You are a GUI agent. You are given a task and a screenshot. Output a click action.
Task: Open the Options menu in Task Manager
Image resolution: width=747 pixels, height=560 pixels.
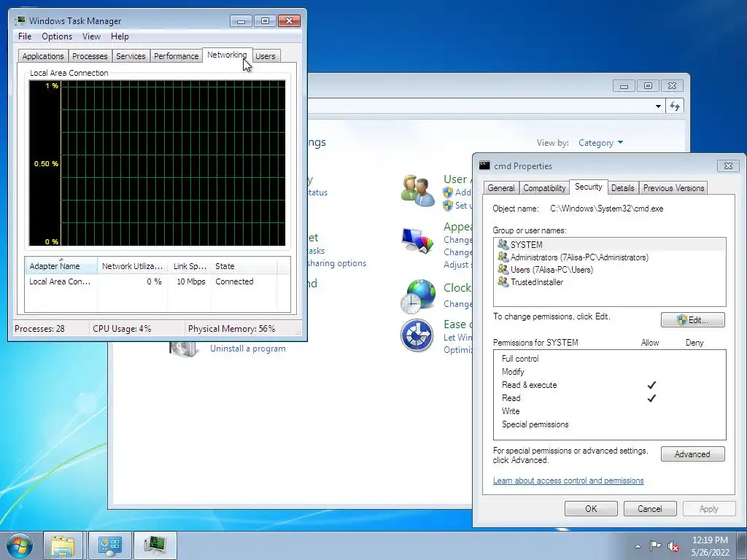57,36
